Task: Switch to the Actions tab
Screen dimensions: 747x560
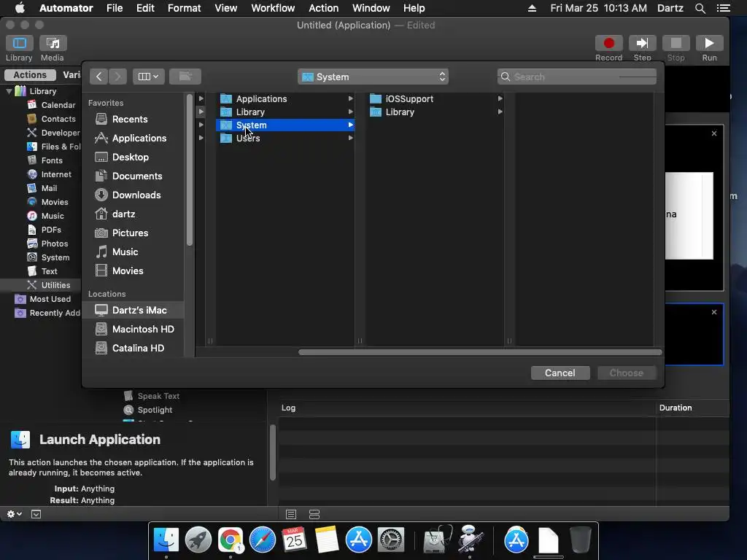Action: (30, 75)
